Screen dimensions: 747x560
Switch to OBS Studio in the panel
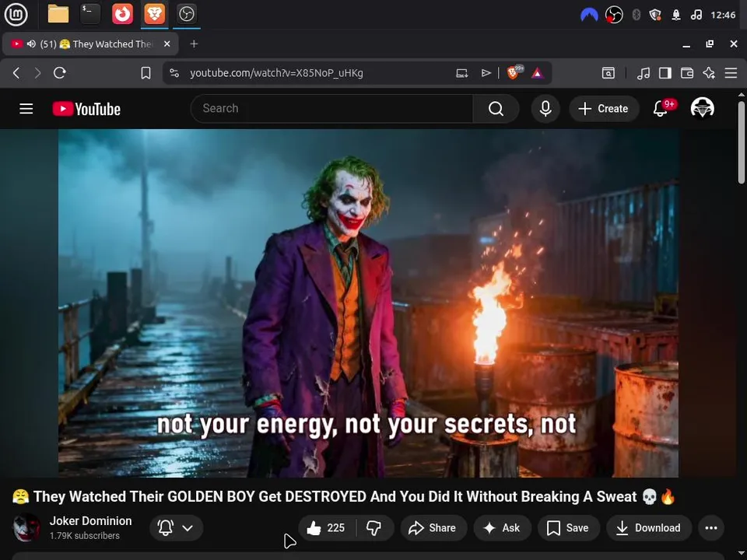pyautogui.click(x=186, y=14)
